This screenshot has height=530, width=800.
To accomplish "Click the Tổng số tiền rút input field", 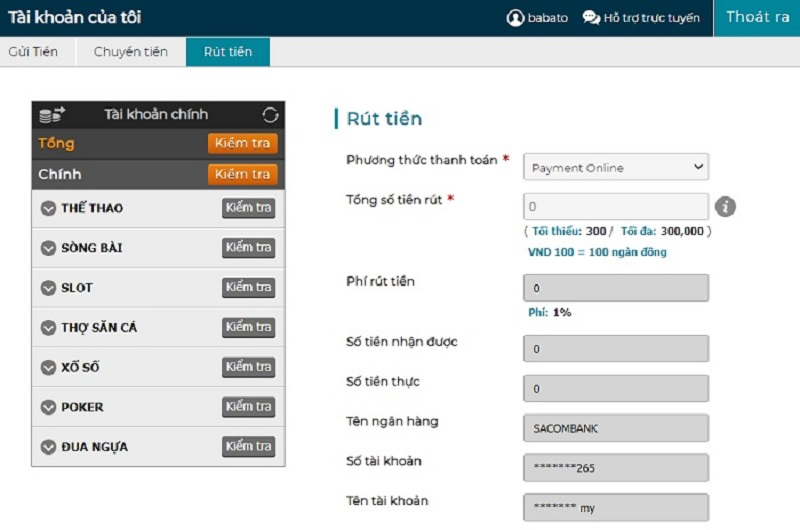I will 616,206.
